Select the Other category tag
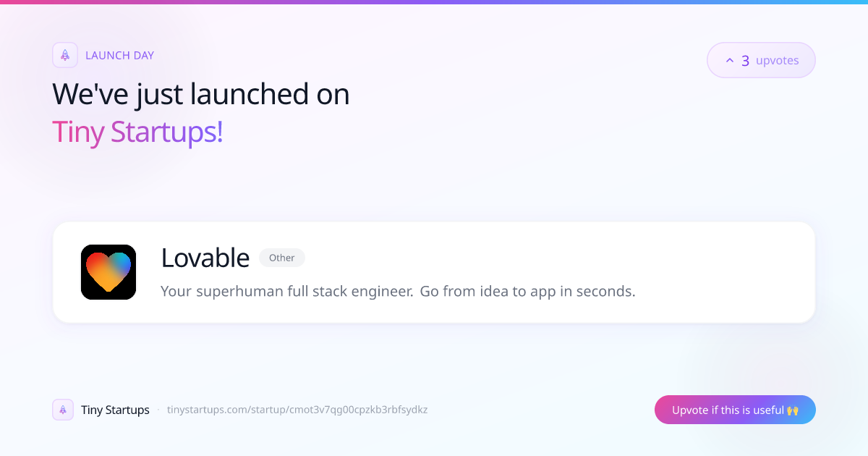The width and height of the screenshot is (868, 456). click(282, 258)
